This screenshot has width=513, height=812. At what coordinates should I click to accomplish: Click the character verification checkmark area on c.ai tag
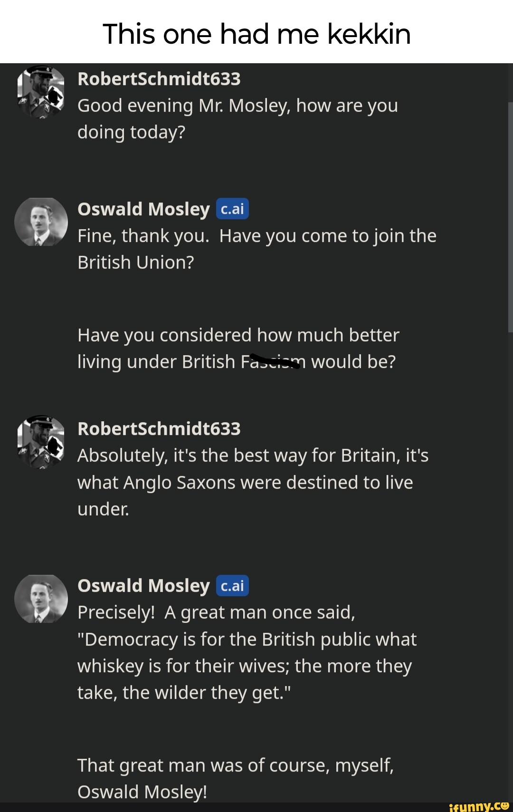point(232,208)
